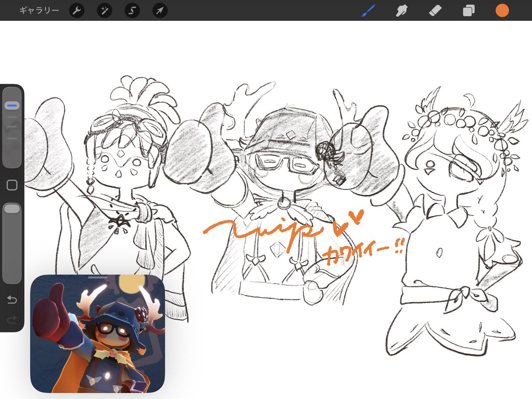Select the Transform arrow tool
The image size is (532, 399).
pos(160,10)
